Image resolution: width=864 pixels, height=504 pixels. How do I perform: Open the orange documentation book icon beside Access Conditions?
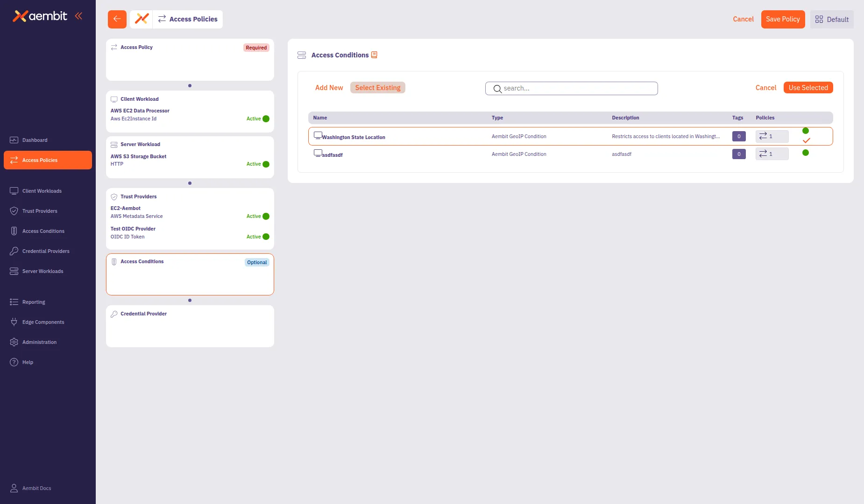374,55
